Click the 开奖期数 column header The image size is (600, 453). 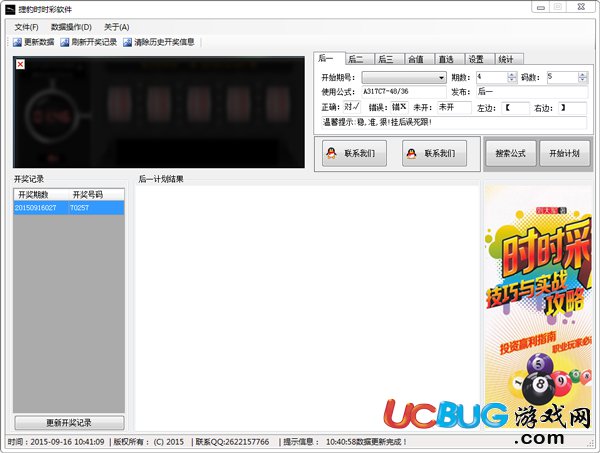(41, 195)
